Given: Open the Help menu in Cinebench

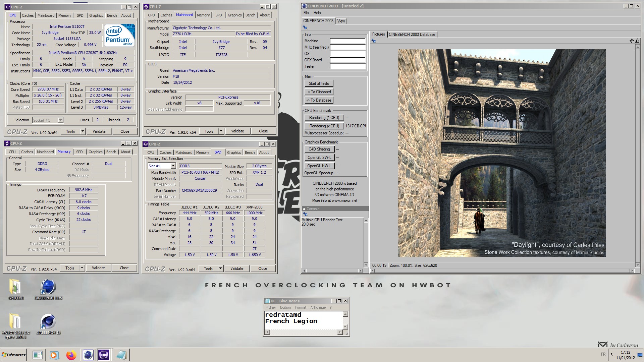Looking at the screenshot, I should tap(317, 13).
